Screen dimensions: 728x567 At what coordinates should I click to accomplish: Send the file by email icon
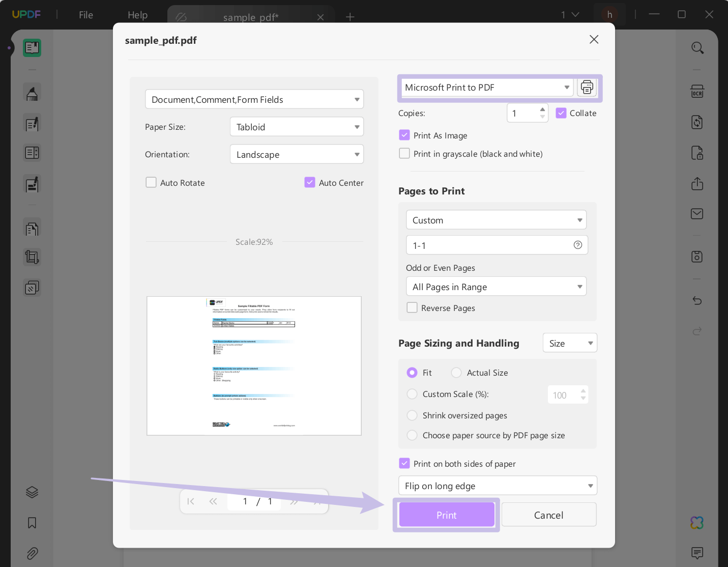pos(697,214)
